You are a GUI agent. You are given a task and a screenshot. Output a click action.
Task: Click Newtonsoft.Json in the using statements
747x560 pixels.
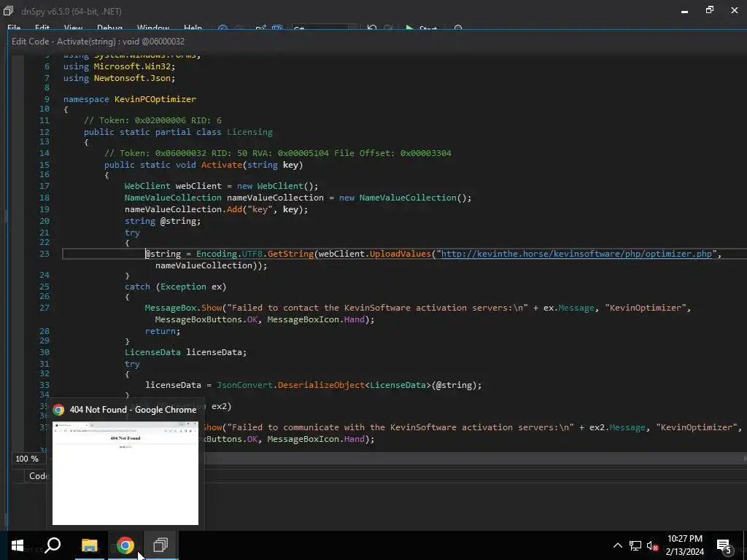click(133, 78)
